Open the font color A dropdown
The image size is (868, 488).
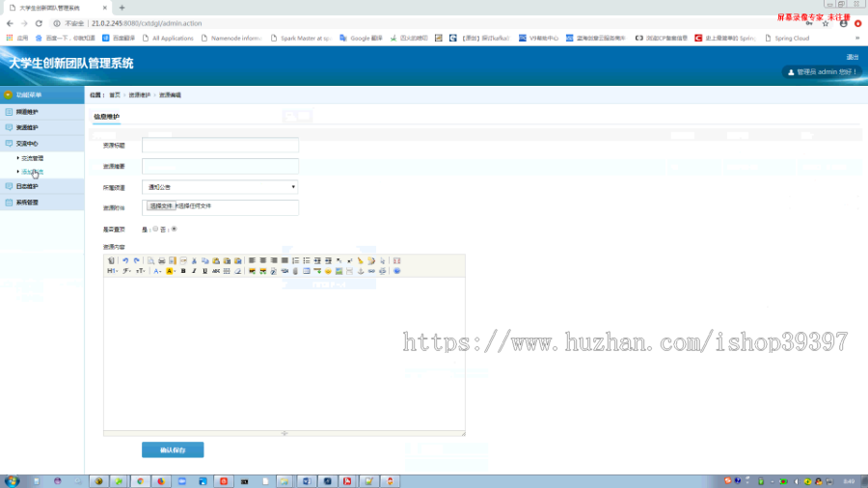157,271
